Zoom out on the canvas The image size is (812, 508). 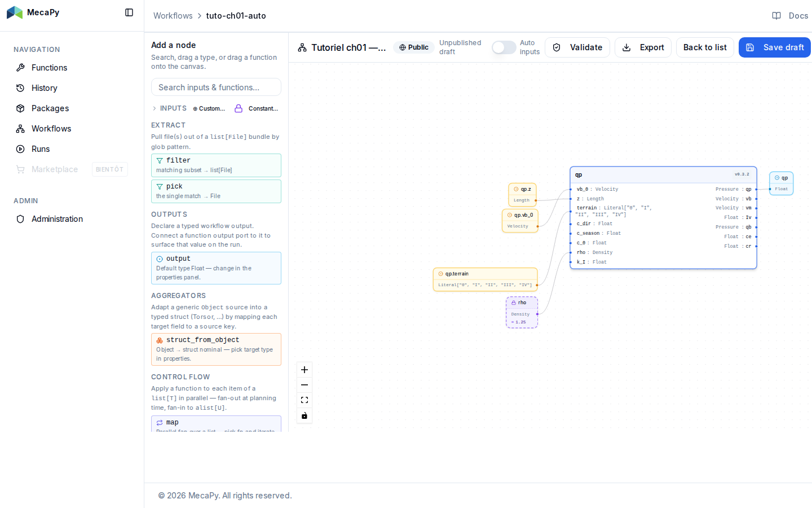point(304,385)
